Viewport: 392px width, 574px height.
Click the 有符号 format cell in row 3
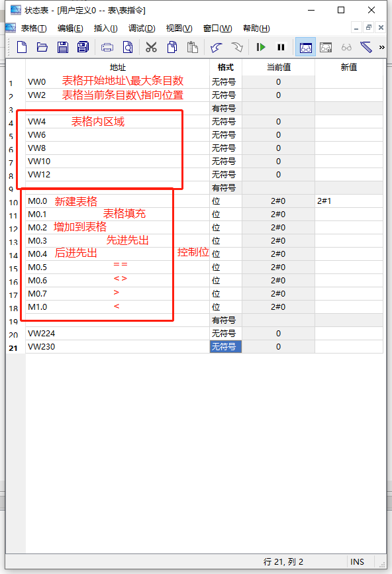[225, 109]
